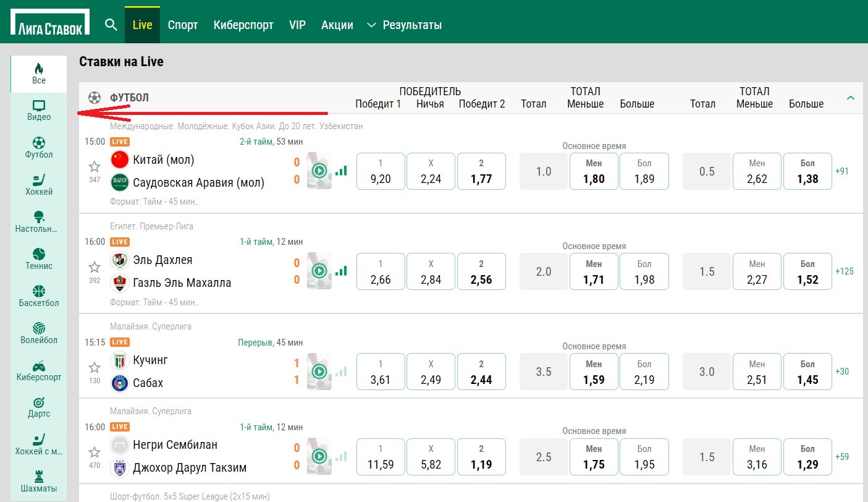The width and height of the screenshot is (868, 502).
Task: Open the Спорт tab
Action: (x=183, y=25)
